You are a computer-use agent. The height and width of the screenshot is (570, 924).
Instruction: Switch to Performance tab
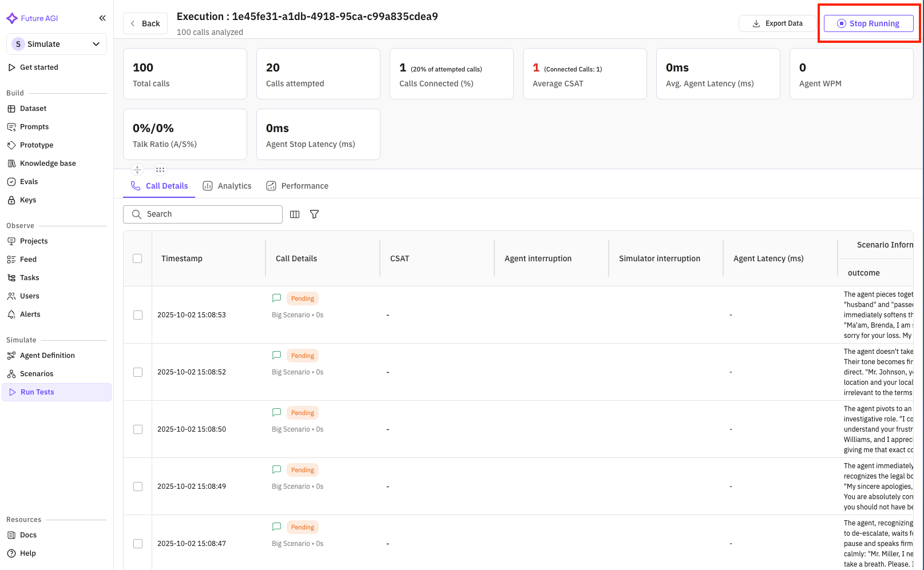coord(297,186)
